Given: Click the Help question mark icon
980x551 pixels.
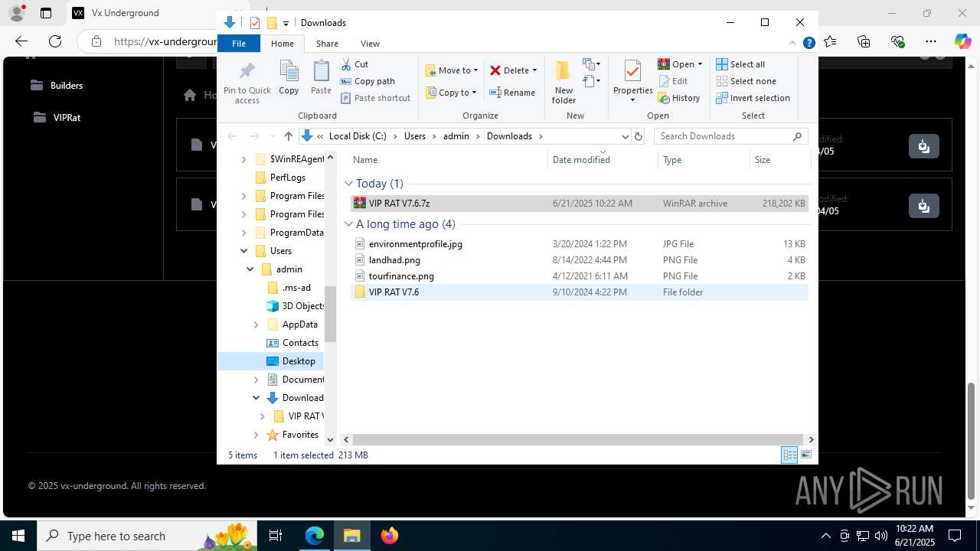Looking at the screenshot, I should point(808,44).
